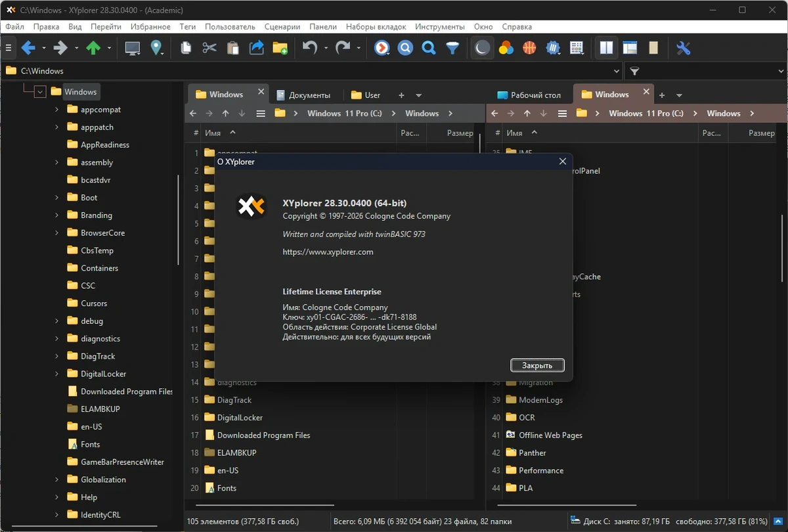Expand the DigitalLocker tree folder
Image resolution: width=788 pixels, height=532 pixels.
click(x=57, y=374)
